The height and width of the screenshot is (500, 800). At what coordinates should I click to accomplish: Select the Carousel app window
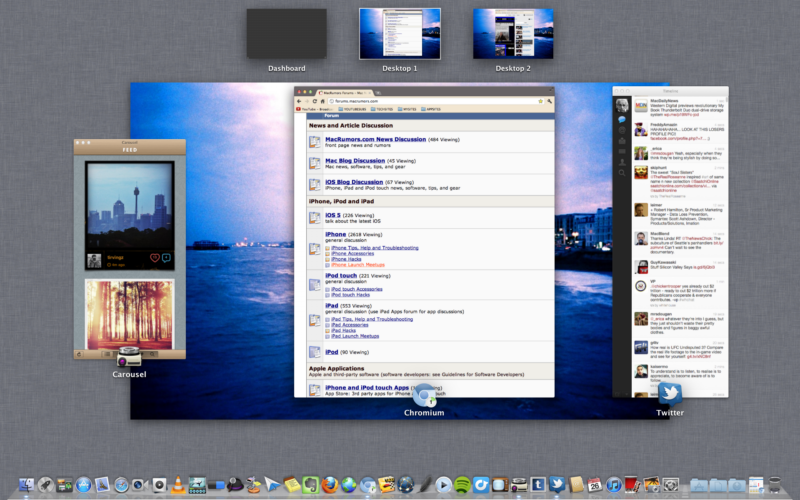(130, 249)
